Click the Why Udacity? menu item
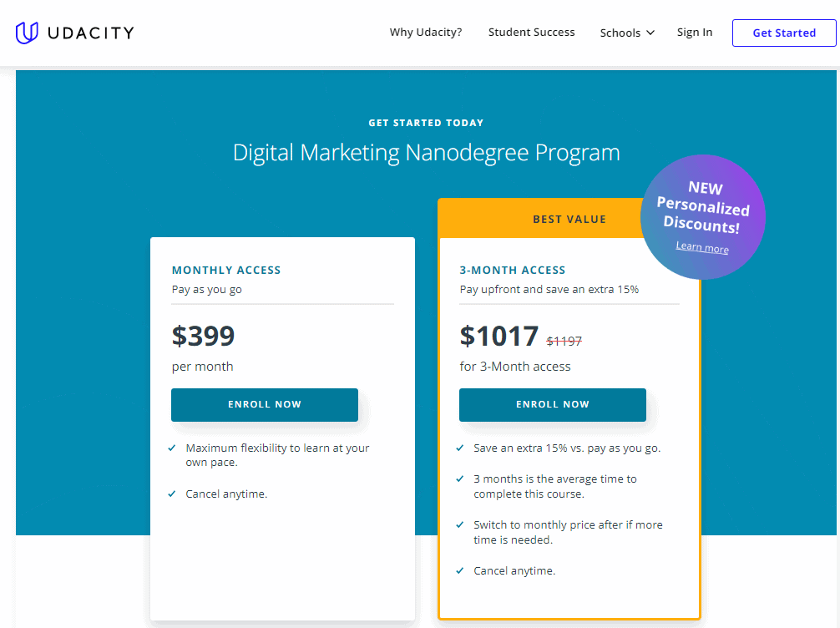The image size is (840, 628). pos(426,32)
